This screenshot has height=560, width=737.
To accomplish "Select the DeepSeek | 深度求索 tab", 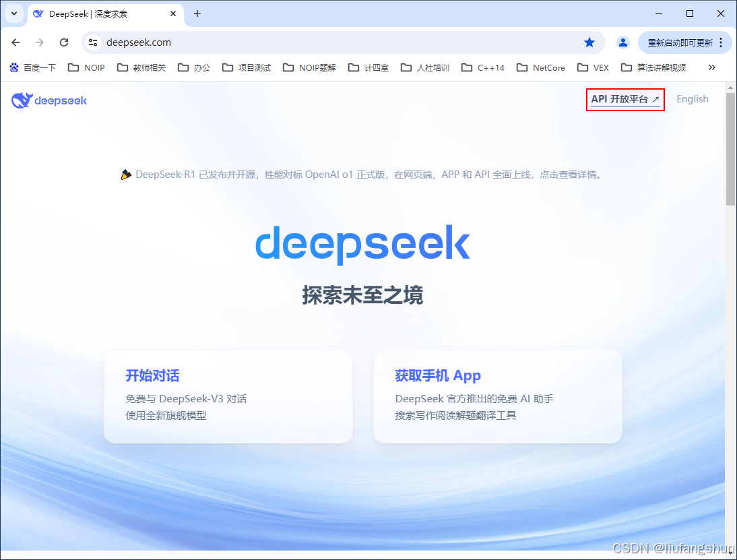I will click(x=105, y=14).
